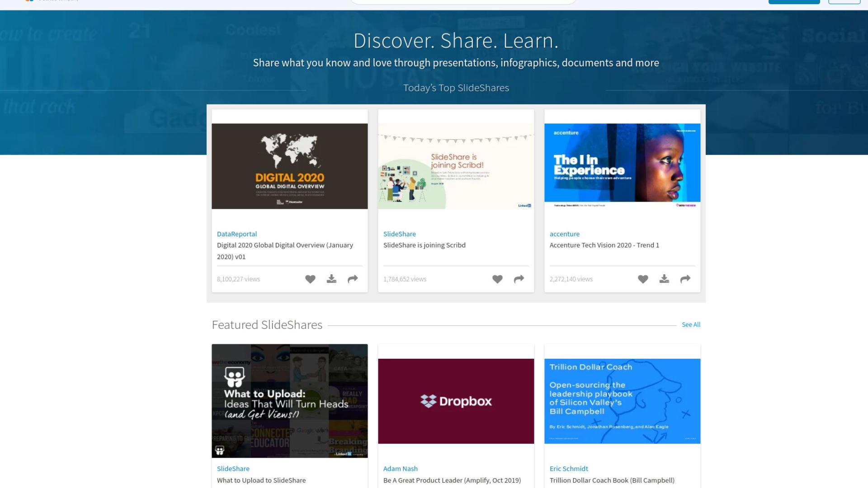Open the What to Upload thumbnail
Screen dimensions: 868x488
click(290, 401)
